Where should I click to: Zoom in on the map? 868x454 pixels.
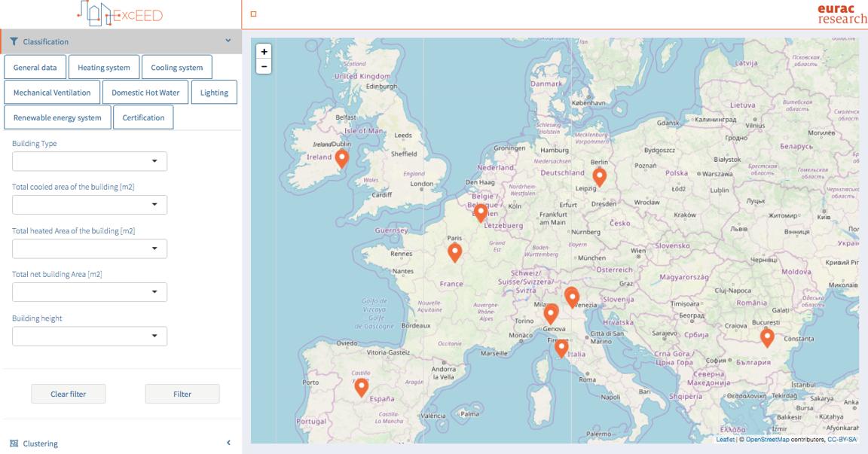[262, 53]
